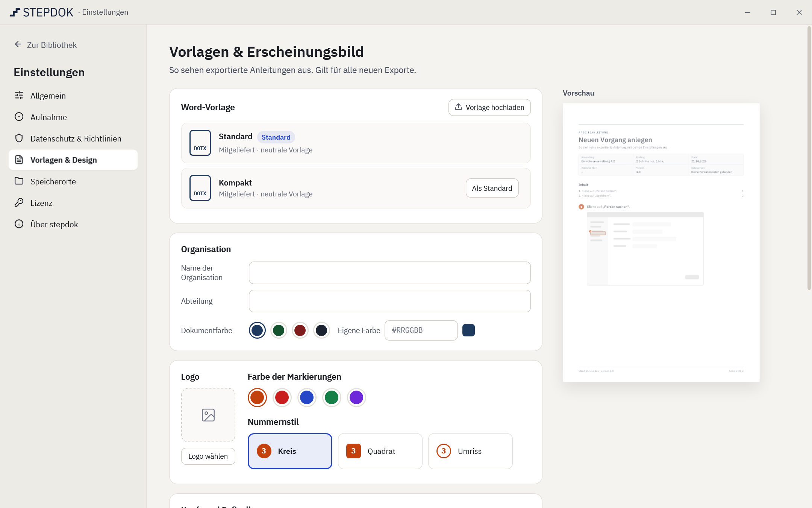Return via Zur Bibliothek link
The width and height of the screenshot is (812, 508).
(x=45, y=45)
